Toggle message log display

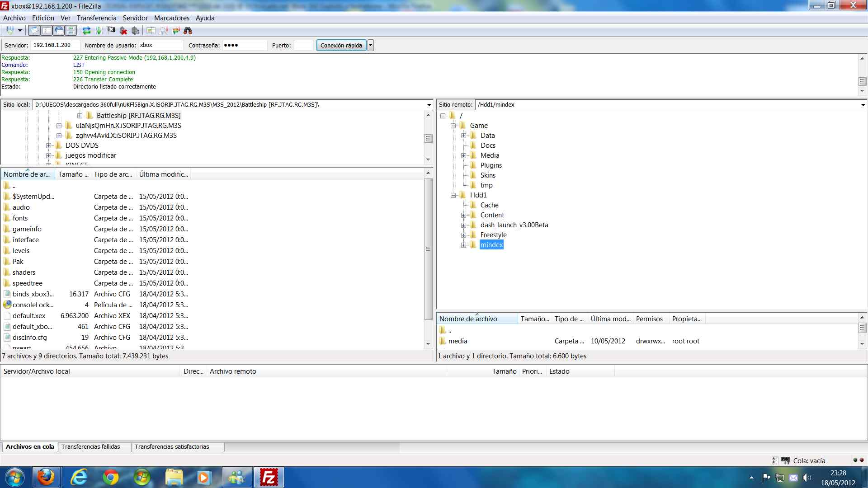(x=34, y=31)
